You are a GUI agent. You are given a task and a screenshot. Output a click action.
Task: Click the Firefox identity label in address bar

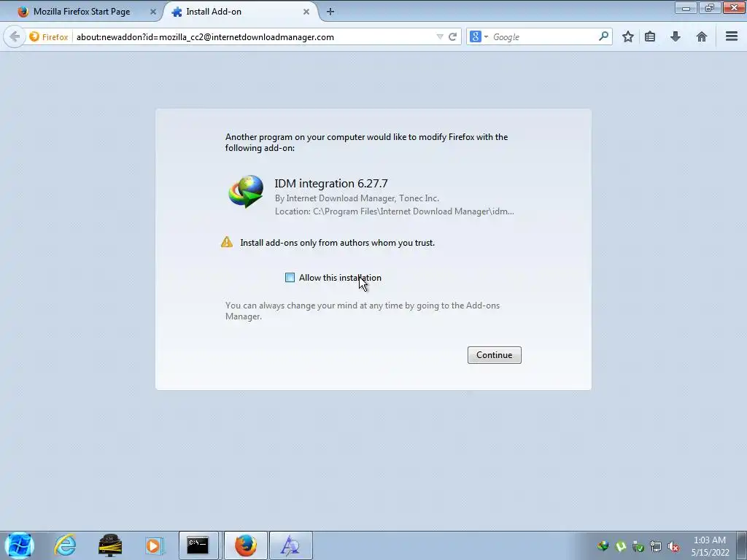(x=49, y=36)
